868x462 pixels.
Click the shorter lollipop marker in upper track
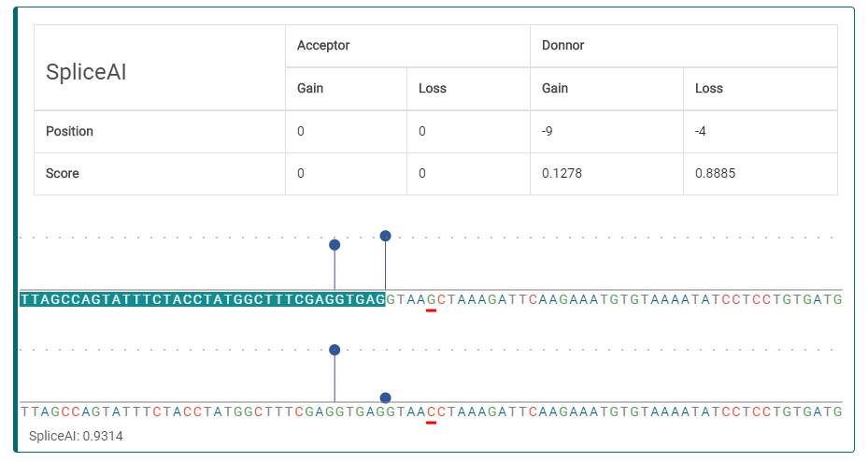[334, 245]
